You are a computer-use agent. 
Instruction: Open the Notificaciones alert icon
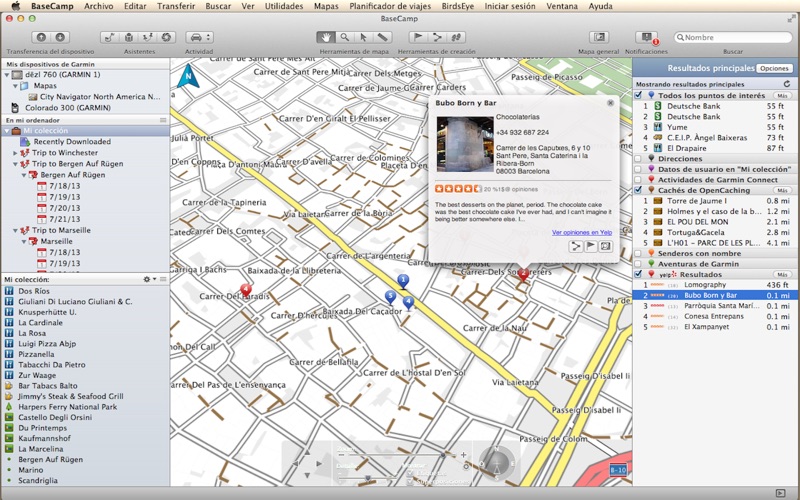point(647,37)
